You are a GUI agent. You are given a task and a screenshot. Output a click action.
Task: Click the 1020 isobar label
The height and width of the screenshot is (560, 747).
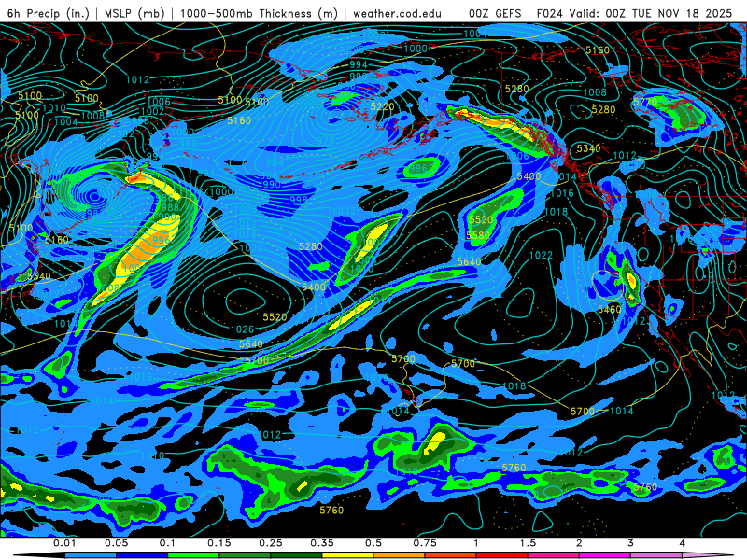tap(251, 248)
